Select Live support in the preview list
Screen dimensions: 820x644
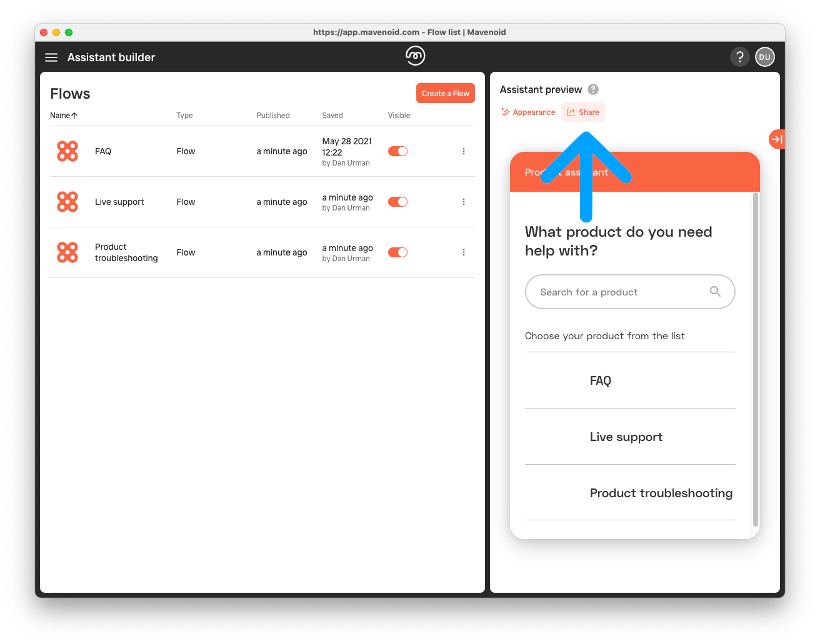[630, 437]
